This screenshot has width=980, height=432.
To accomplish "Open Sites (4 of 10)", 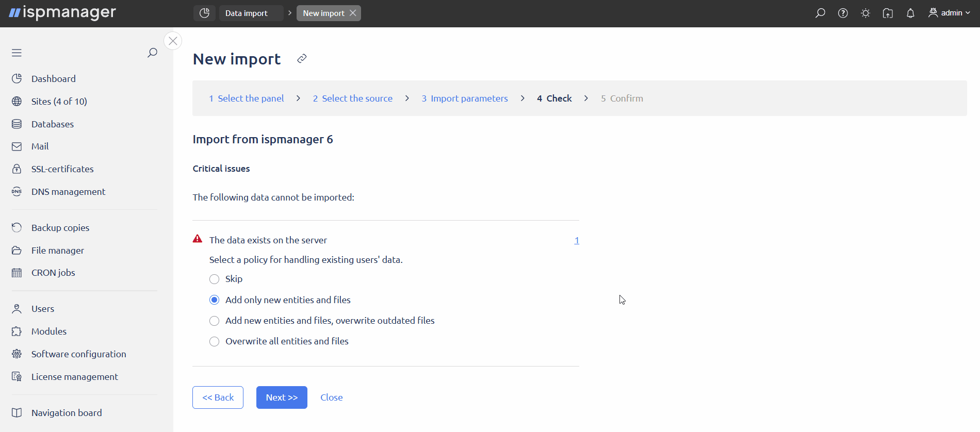I will point(59,102).
